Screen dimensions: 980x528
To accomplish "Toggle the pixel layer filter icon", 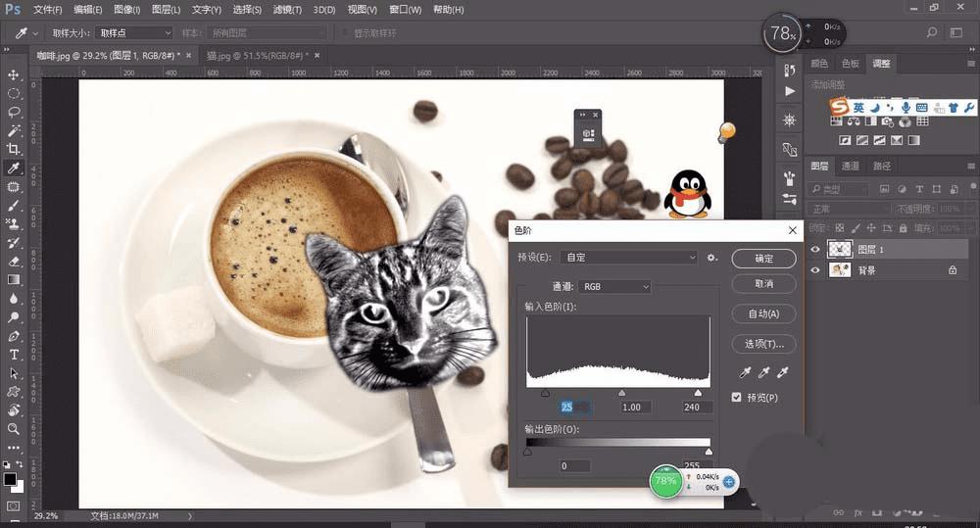I will (x=884, y=189).
